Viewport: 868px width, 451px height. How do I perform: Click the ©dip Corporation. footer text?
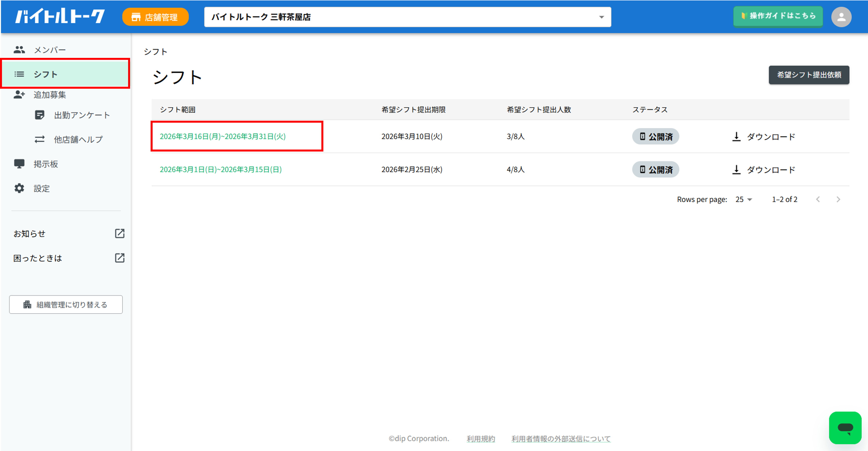click(419, 439)
